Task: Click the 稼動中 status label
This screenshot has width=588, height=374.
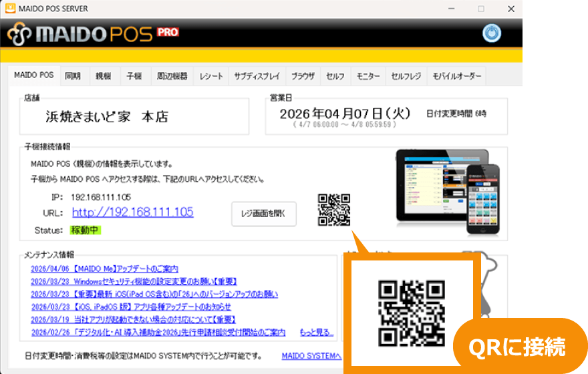Action: pyautogui.click(x=85, y=230)
